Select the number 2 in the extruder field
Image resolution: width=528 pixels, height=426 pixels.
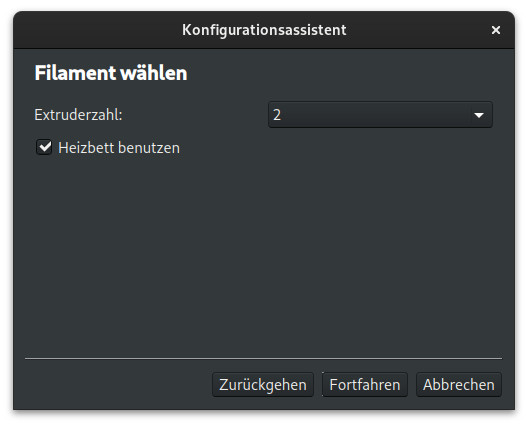click(277, 115)
